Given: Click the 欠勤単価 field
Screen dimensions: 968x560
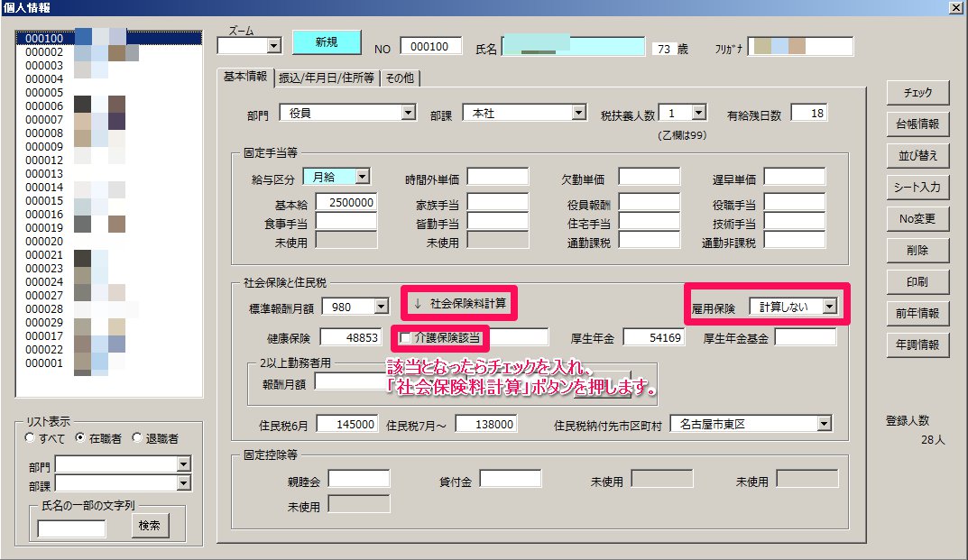Looking at the screenshot, I should pos(650,177).
